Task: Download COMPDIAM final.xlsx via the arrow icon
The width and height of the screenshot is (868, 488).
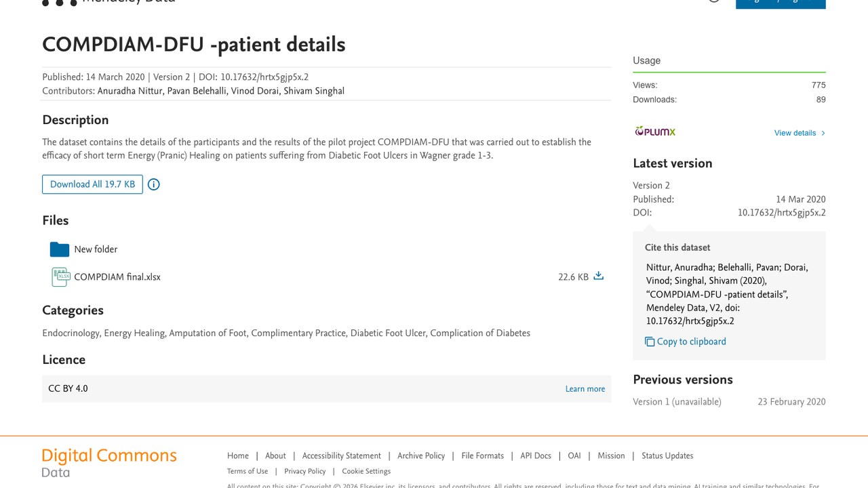Action: click(598, 276)
